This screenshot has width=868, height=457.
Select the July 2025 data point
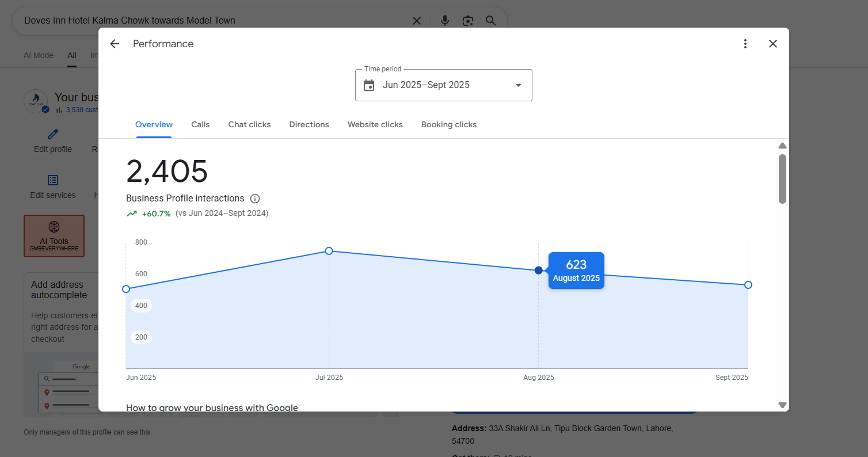(x=329, y=251)
